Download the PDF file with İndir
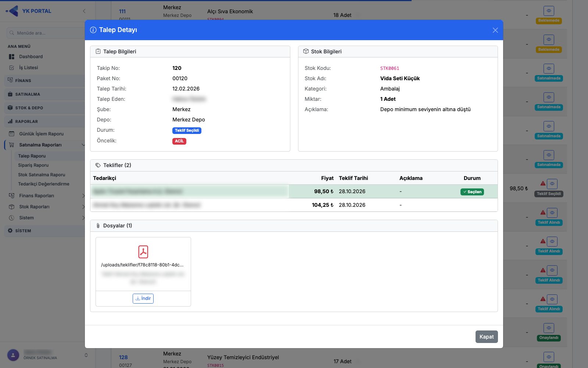 [143, 298]
